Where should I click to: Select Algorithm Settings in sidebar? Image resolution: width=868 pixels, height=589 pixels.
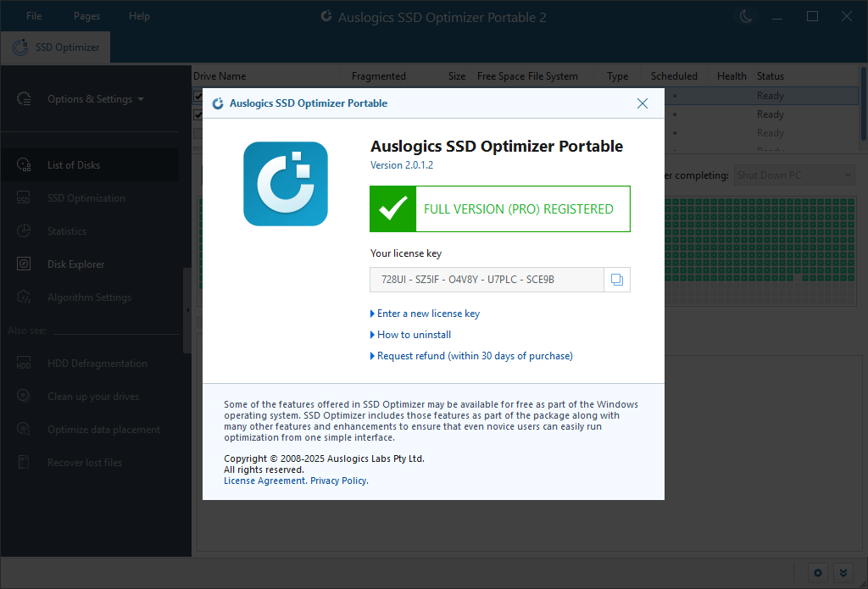pyautogui.click(x=90, y=297)
